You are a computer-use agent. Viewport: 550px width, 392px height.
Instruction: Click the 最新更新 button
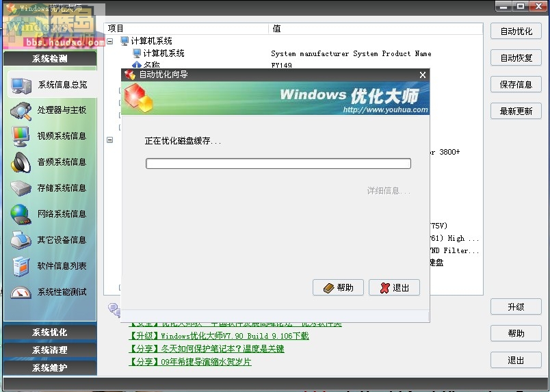pyautogui.click(x=516, y=111)
